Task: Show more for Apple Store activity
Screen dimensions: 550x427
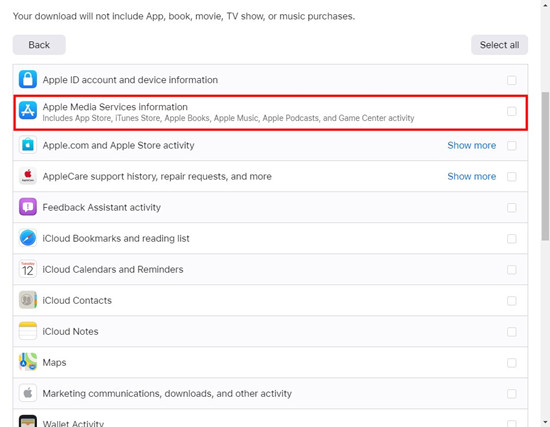Action: coord(471,145)
